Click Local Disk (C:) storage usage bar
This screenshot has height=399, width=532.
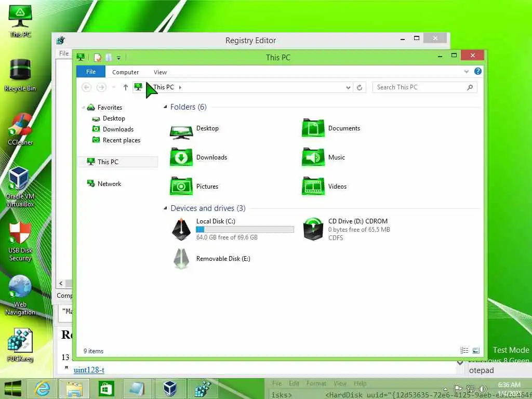[x=245, y=229]
